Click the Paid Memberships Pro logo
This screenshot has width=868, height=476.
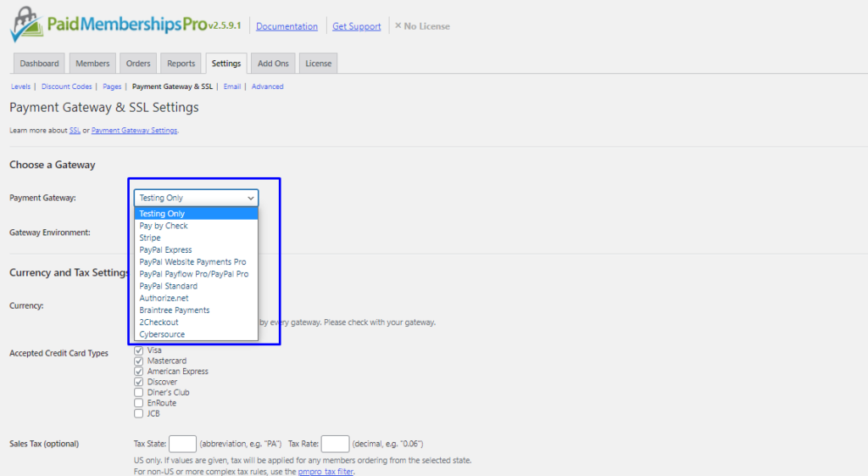[108, 25]
